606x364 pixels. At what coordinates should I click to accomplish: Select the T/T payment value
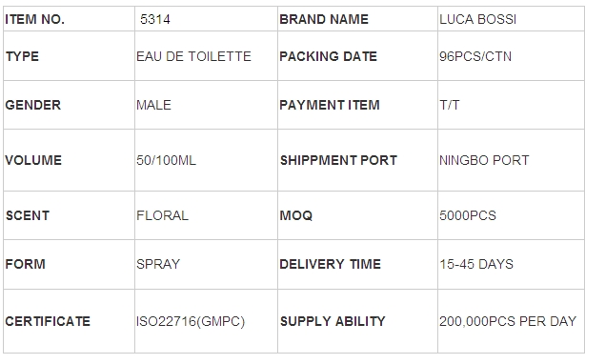pyautogui.click(x=450, y=105)
